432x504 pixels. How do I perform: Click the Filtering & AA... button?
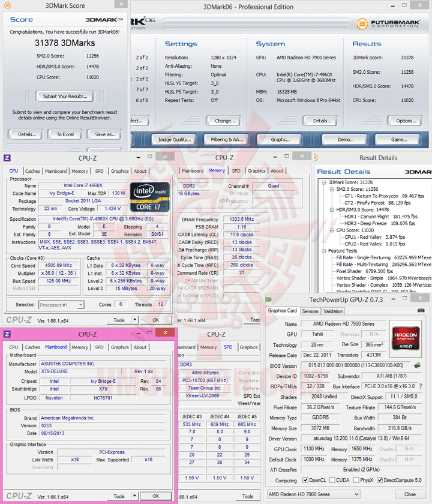227,139
